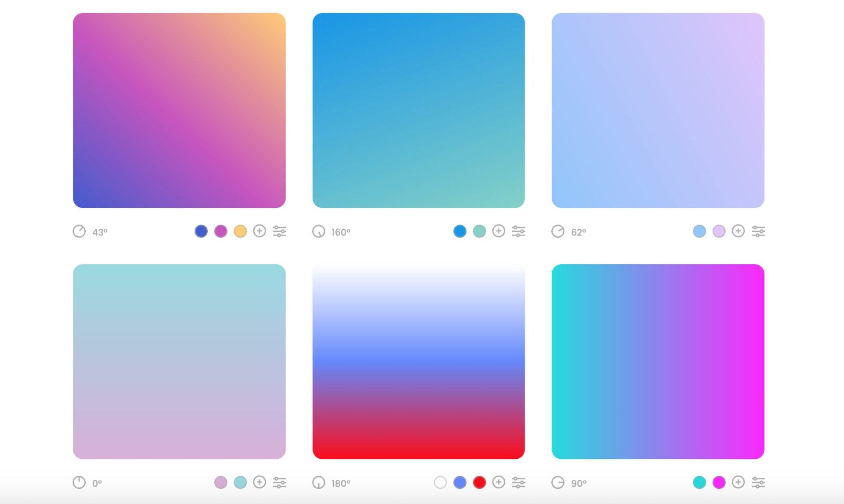Choose the red swatch of the 180° gradient
Screen dimensions: 844x504
tap(479, 482)
